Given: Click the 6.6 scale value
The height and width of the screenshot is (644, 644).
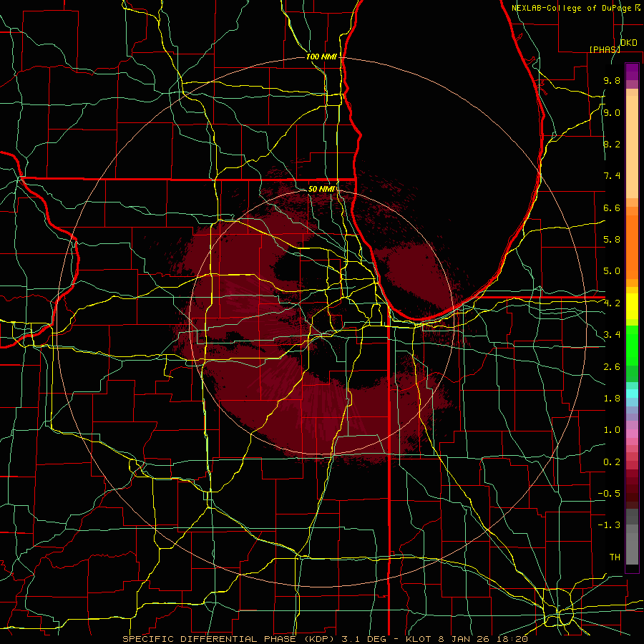Looking at the screenshot, I should click(x=612, y=208).
